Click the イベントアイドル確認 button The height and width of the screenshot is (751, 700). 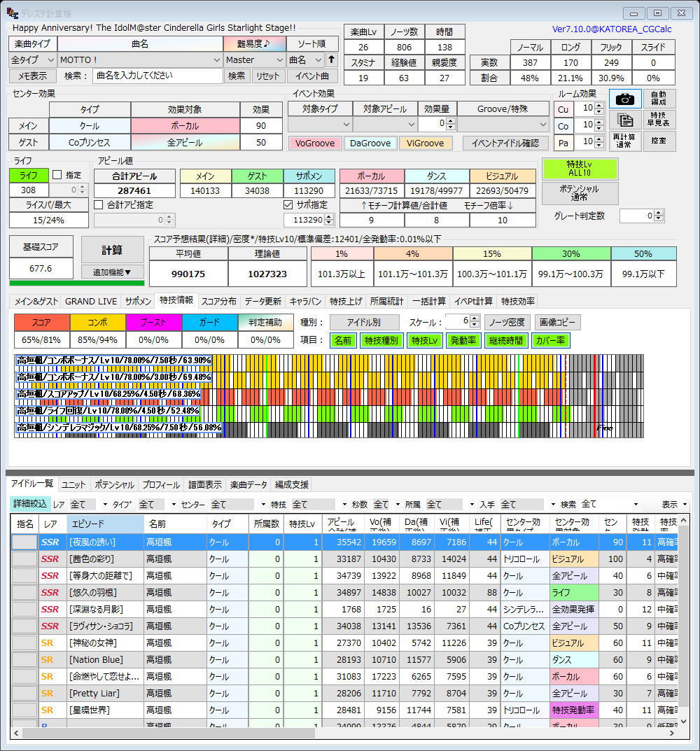point(505,143)
